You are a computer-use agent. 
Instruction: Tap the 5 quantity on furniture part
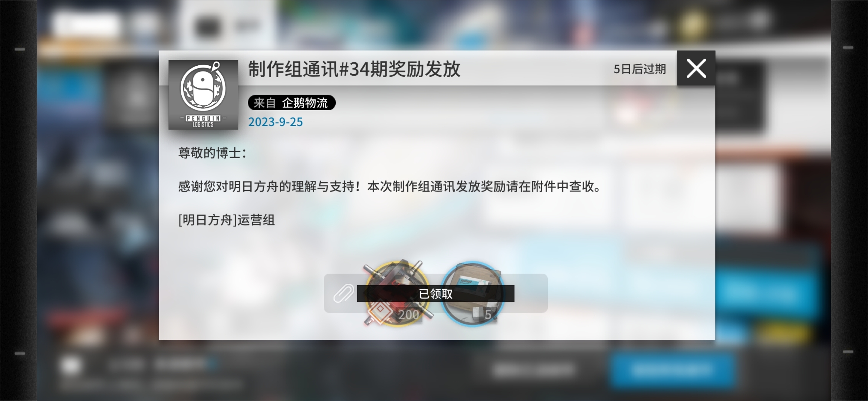488,315
